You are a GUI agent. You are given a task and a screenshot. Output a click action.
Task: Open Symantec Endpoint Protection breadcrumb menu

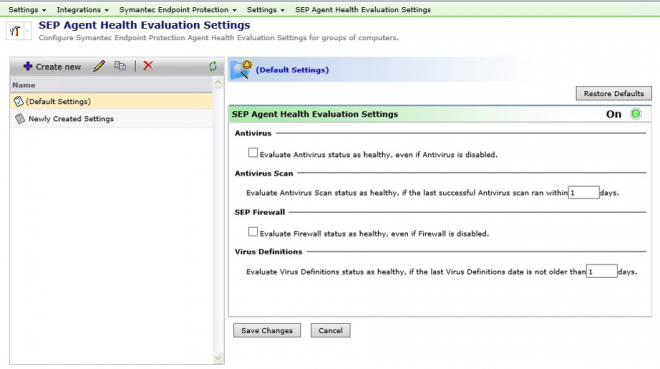click(x=178, y=9)
